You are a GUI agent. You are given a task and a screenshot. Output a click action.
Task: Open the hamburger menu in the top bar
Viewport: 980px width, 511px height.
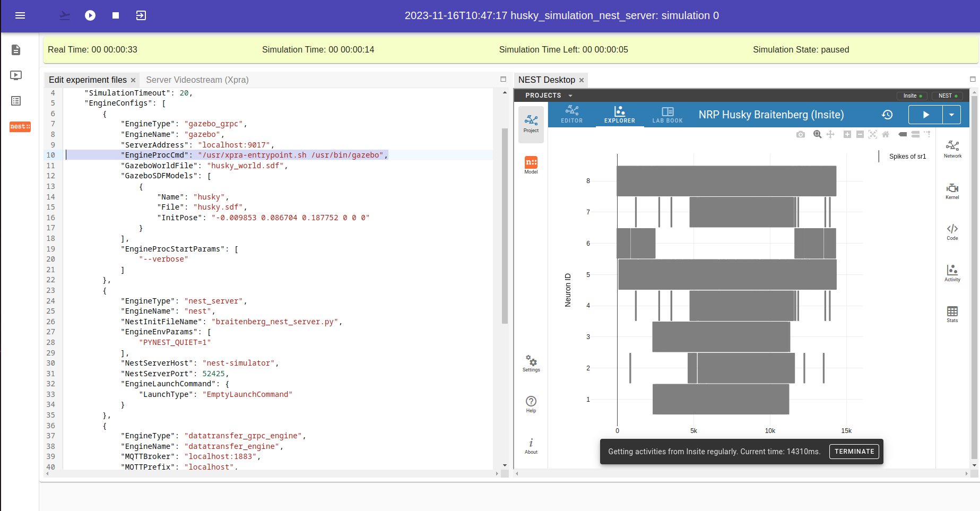(20, 15)
